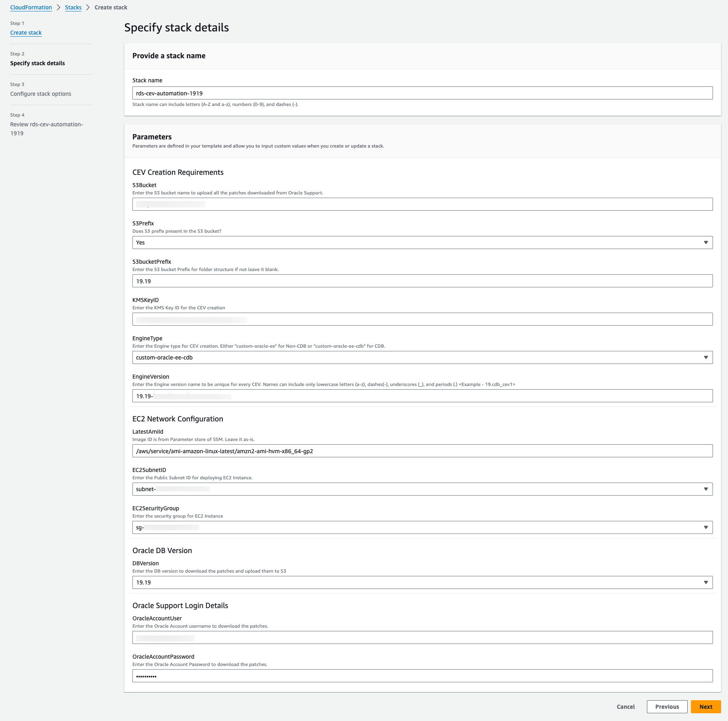Expand the S3Prefix dropdown arrow

[x=706, y=243]
